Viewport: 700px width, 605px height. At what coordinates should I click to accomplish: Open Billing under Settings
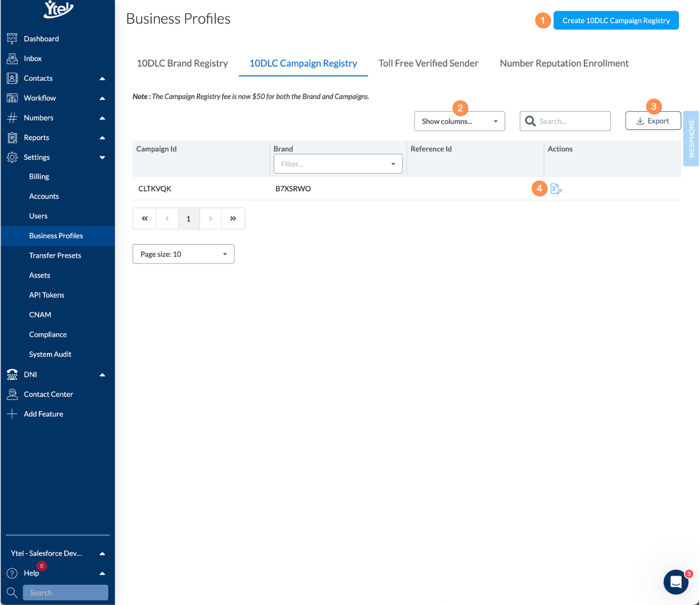tap(39, 176)
